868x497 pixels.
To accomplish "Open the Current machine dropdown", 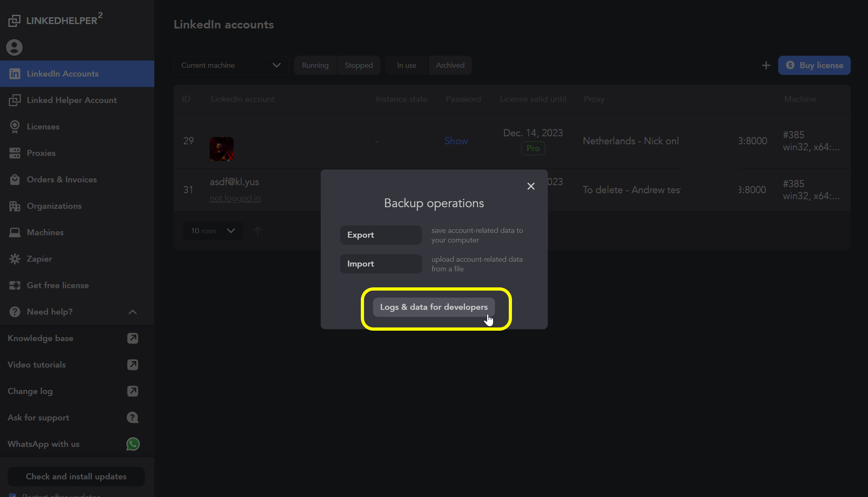I will click(x=231, y=65).
